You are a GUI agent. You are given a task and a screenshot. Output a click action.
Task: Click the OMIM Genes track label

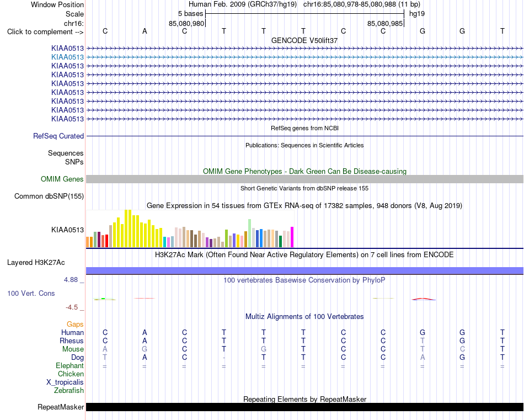pos(62,179)
